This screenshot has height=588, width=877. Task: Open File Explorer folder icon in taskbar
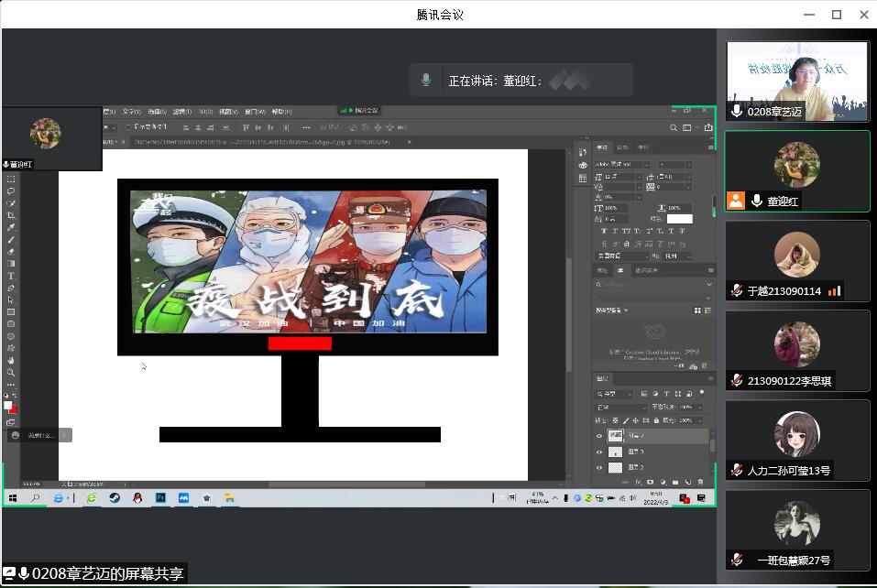tap(229, 498)
